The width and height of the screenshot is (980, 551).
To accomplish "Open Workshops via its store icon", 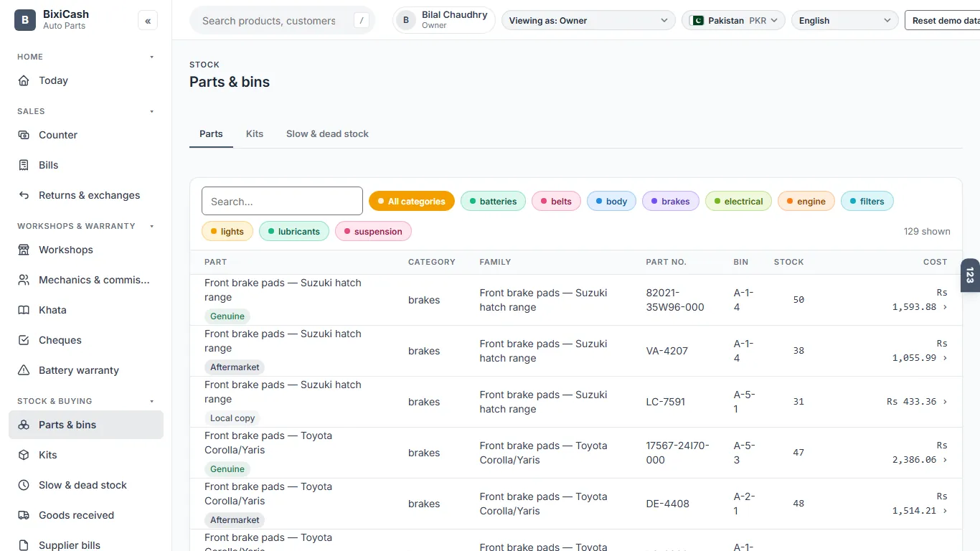I will [24, 250].
